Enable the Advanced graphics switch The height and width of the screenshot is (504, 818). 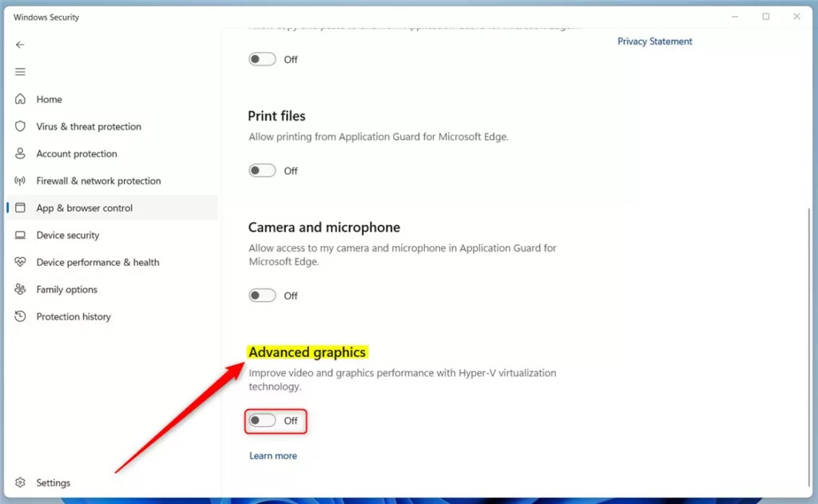click(x=262, y=420)
